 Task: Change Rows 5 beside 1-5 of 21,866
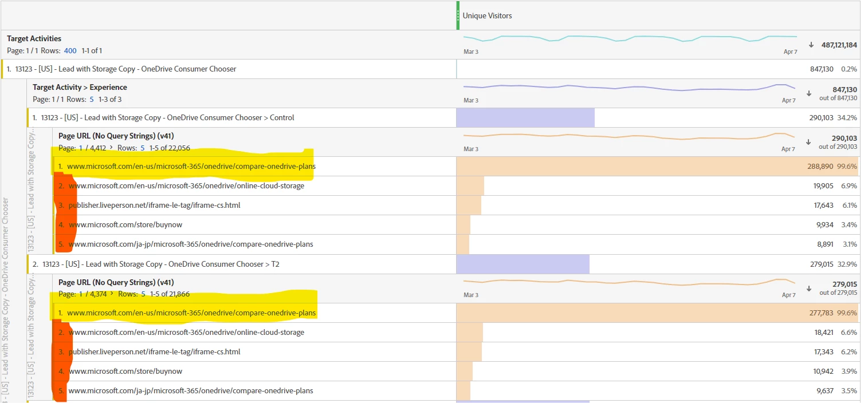pos(143,294)
